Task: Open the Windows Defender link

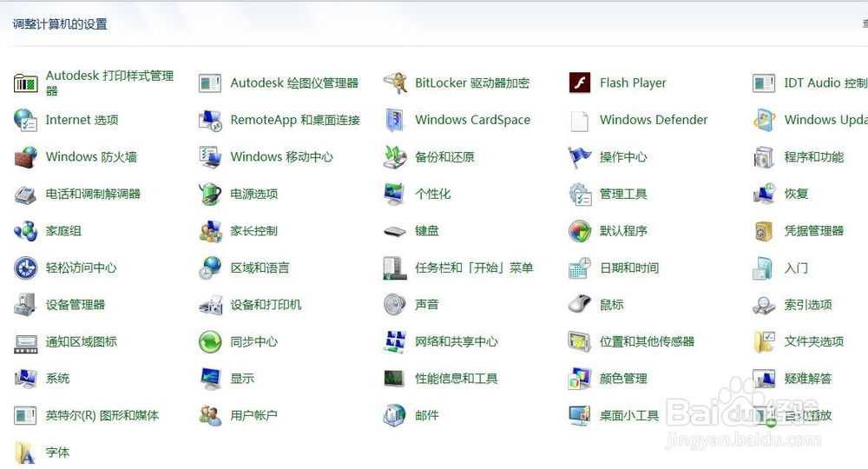Action: [654, 120]
